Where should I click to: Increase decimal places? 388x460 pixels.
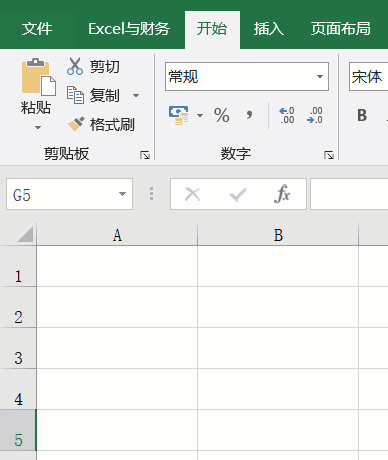287,115
